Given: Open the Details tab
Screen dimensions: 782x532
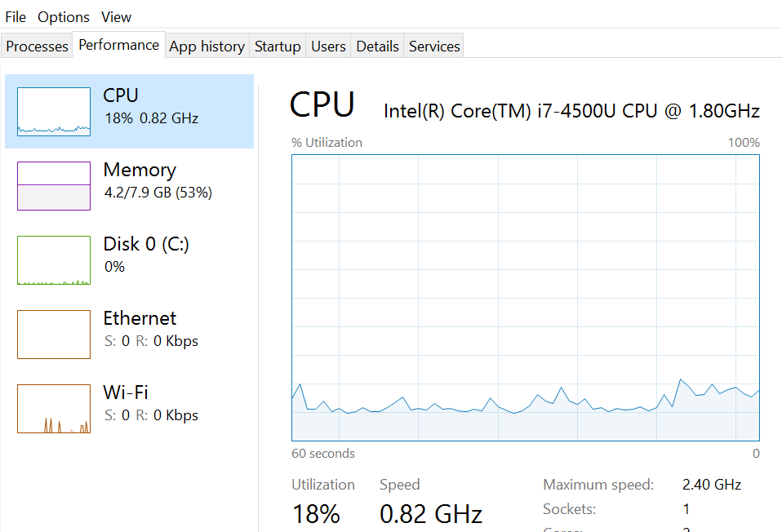Looking at the screenshot, I should pos(377,47).
